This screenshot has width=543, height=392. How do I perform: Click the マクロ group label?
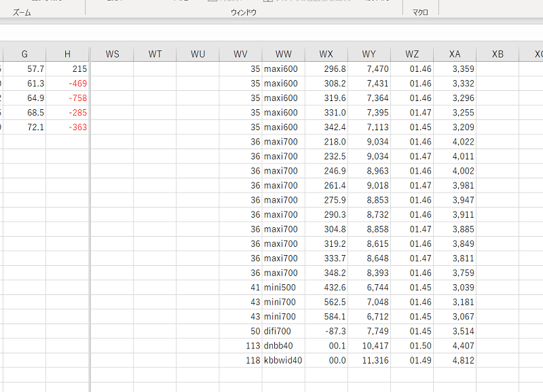pyautogui.click(x=420, y=12)
